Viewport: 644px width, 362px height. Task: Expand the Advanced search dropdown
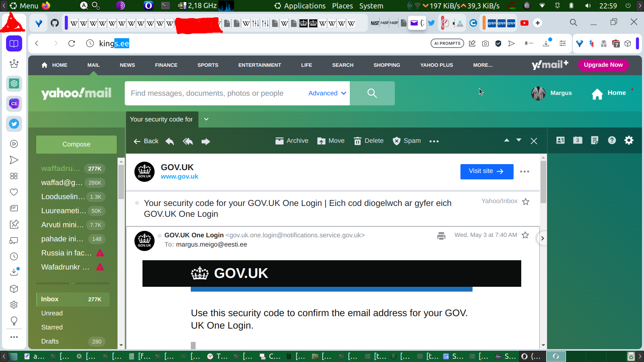pyautogui.click(x=327, y=93)
